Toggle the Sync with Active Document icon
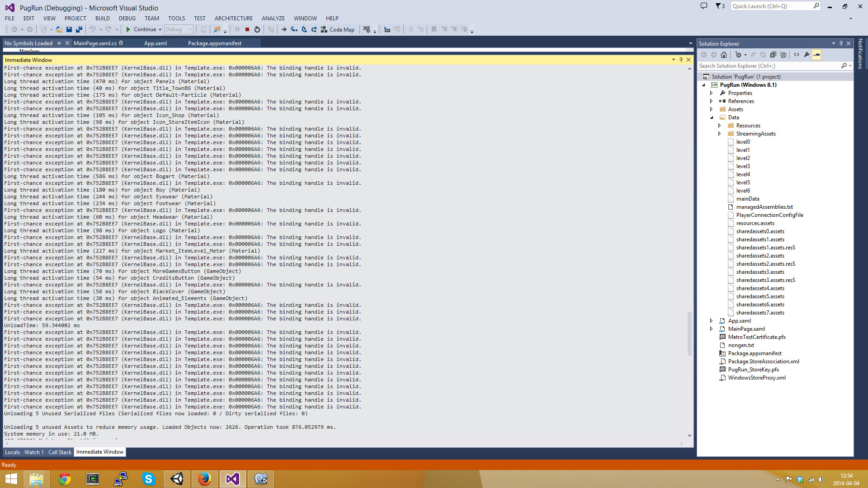The image size is (868, 488). pos(752,55)
